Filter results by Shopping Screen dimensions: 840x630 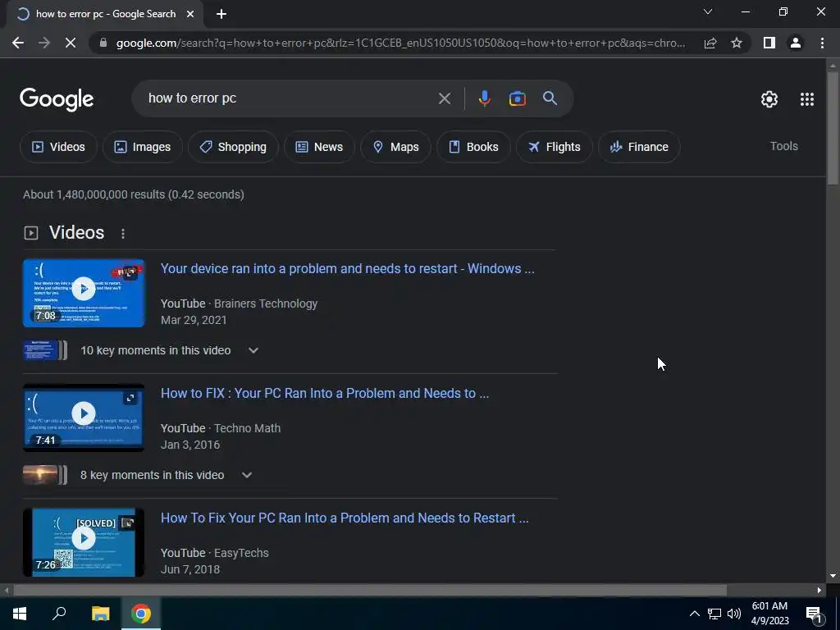coord(233,147)
